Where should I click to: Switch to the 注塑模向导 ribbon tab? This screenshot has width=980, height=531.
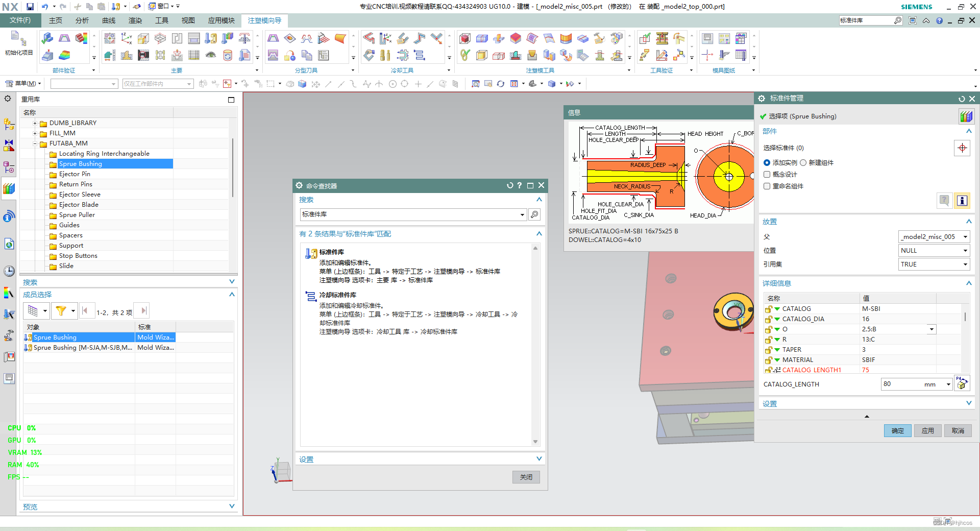click(264, 20)
